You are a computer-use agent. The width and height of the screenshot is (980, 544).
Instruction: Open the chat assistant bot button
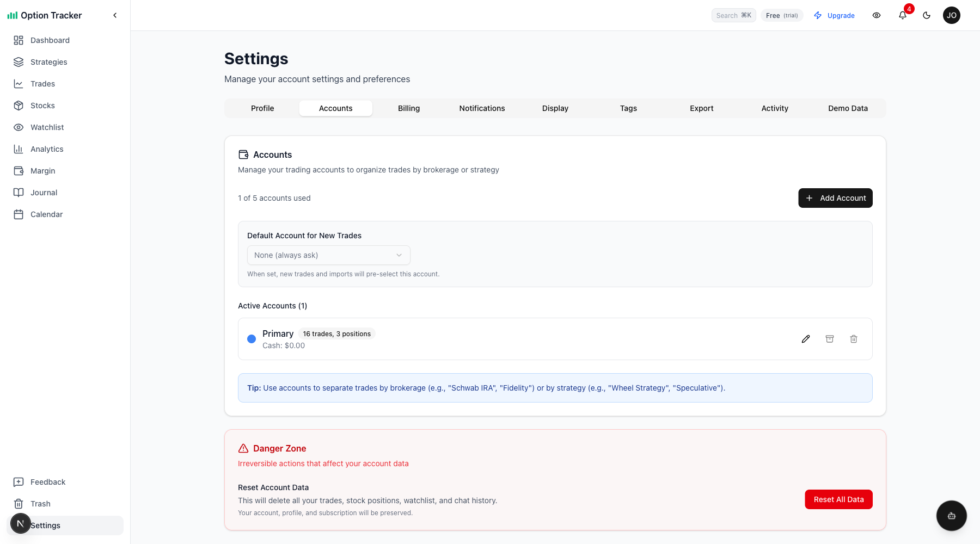[951, 516]
